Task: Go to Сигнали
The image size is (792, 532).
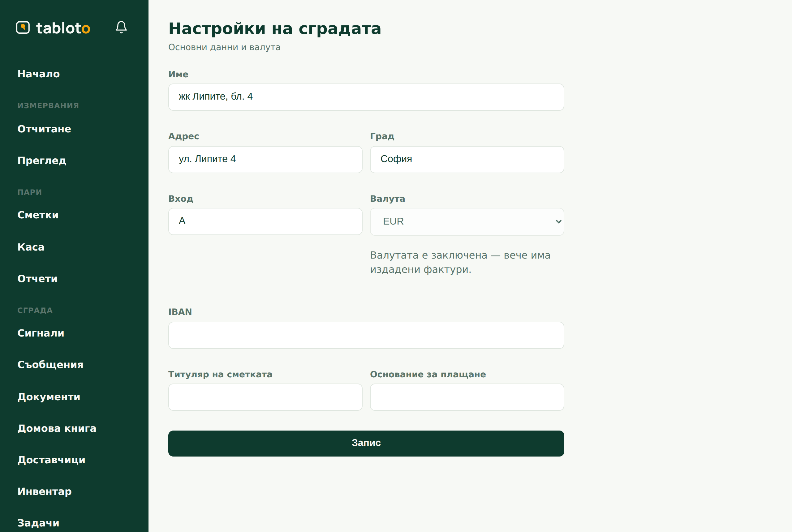Action: [x=41, y=333]
